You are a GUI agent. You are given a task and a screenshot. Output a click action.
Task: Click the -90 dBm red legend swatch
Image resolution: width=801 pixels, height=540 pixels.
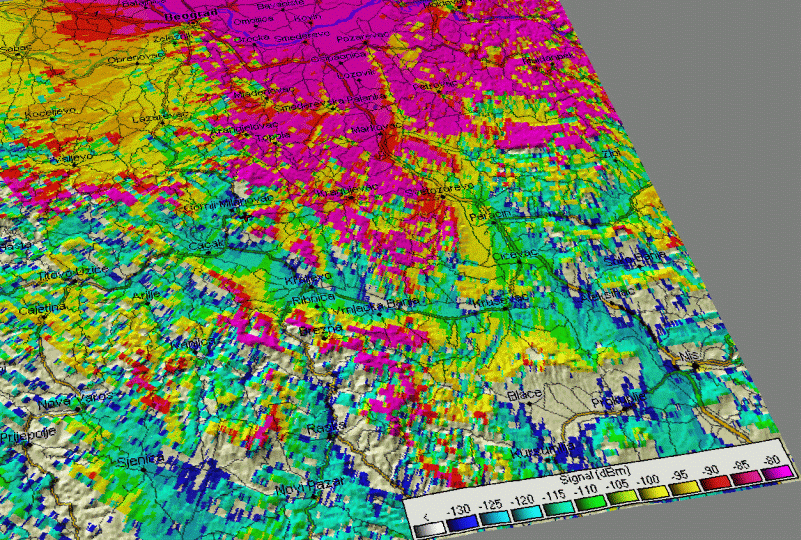tap(715, 482)
